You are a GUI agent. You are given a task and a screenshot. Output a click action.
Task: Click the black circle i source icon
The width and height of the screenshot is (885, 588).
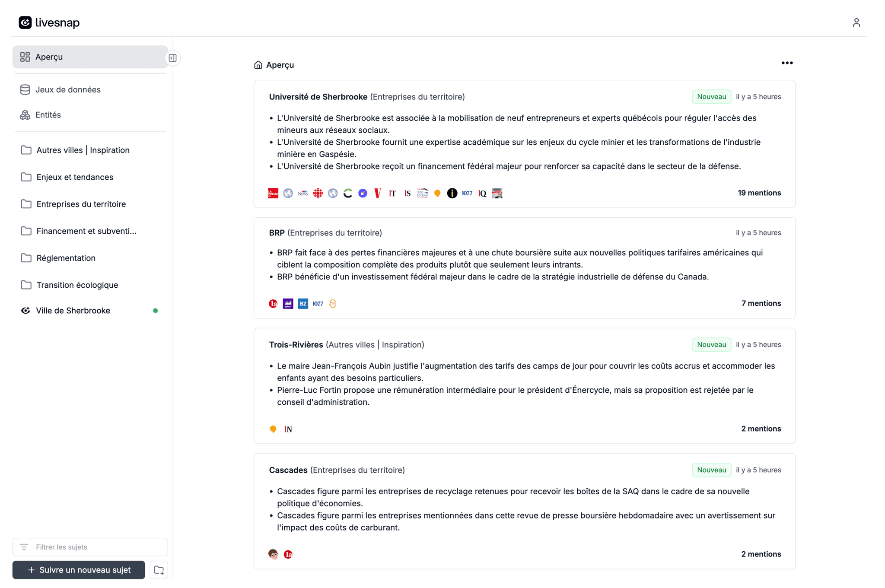click(x=452, y=193)
